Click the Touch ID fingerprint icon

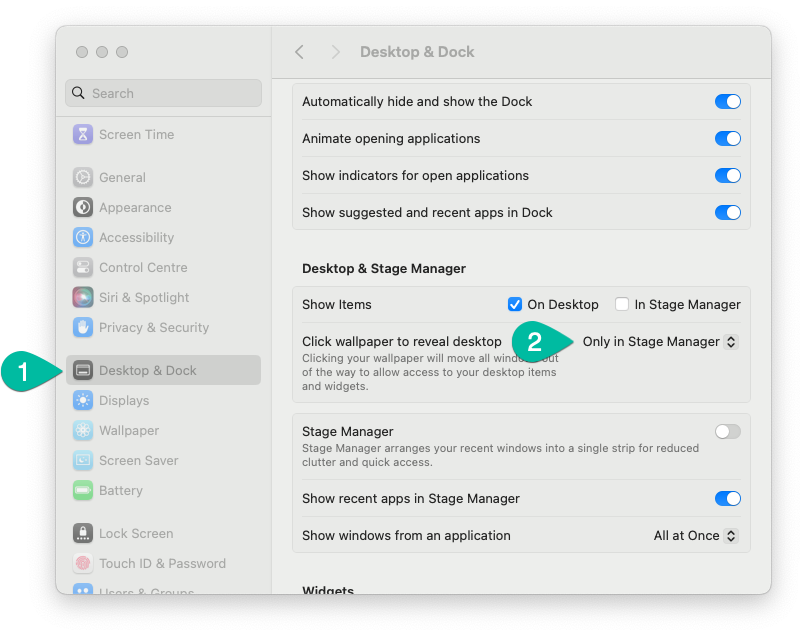[83, 563]
